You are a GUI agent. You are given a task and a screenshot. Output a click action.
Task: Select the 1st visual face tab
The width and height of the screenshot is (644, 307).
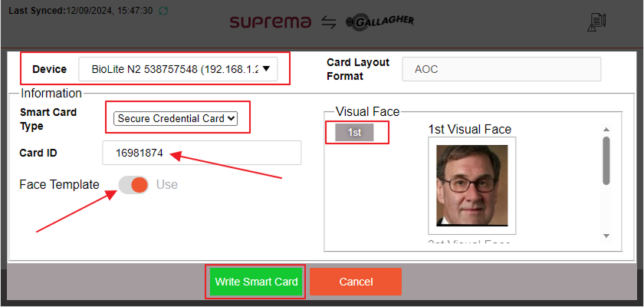(x=354, y=132)
